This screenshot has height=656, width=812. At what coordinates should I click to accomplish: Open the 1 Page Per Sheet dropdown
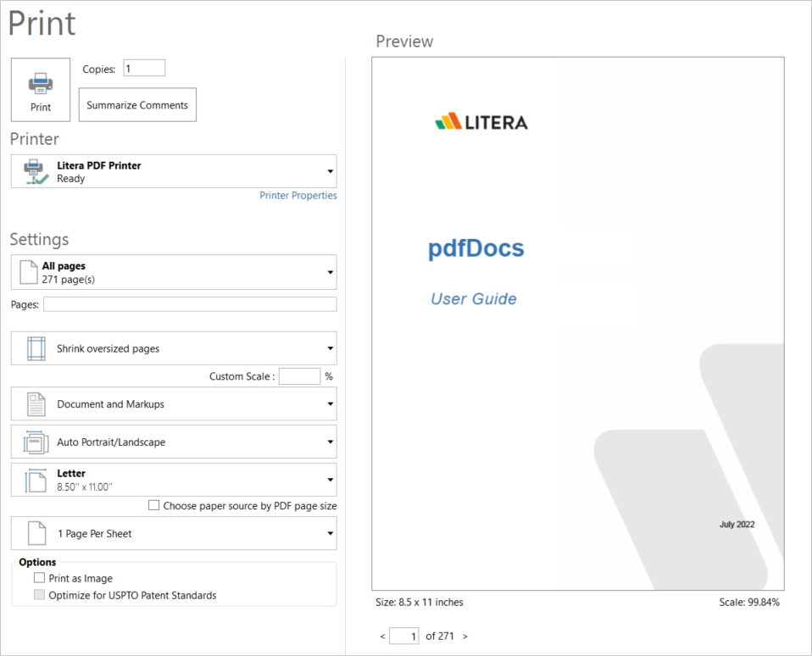[174, 533]
